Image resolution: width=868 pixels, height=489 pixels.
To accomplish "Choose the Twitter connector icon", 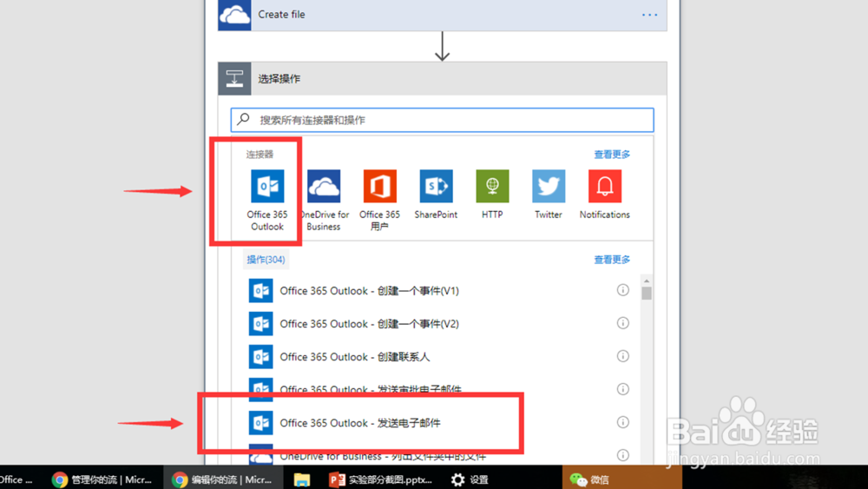I will click(x=549, y=186).
